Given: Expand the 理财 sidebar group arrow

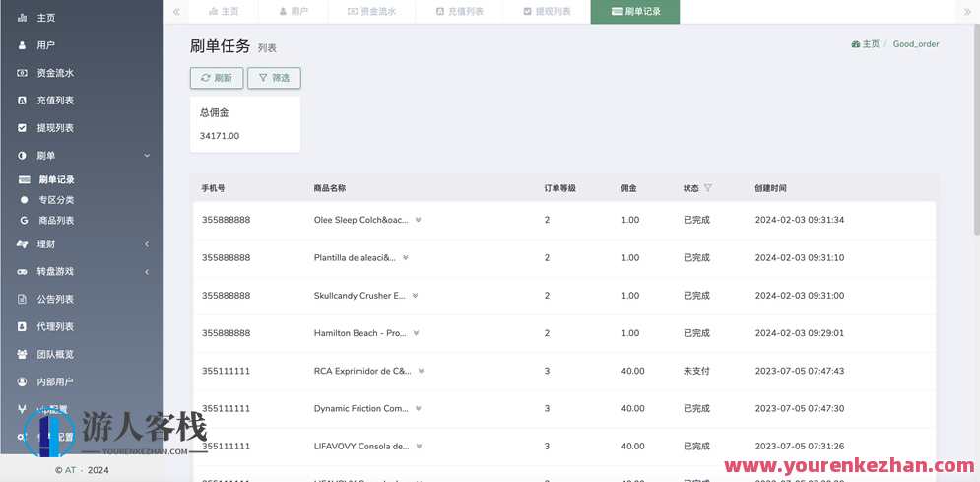Looking at the screenshot, I should [147, 244].
